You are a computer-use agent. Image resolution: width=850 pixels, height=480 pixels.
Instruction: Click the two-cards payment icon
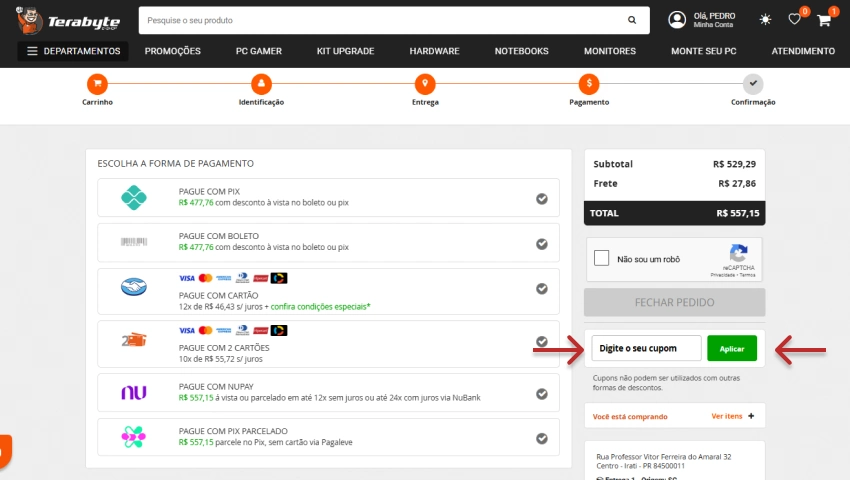click(134, 340)
